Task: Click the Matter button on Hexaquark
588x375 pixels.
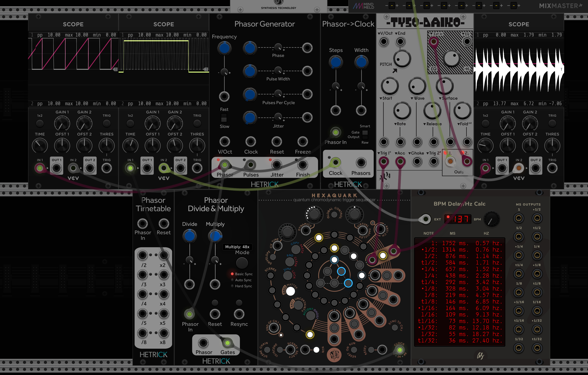Action: pyautogui.click(x=290, y=291)
